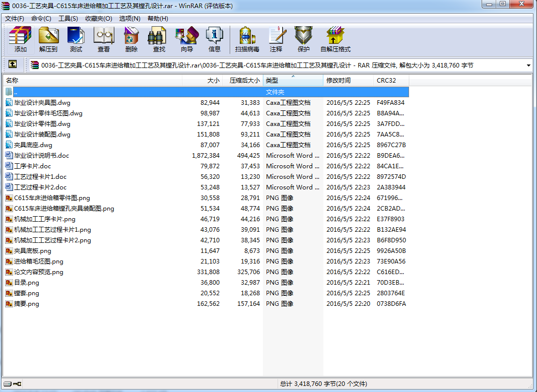This screenshot has height=392, width=537.
Task: Click status bar total 3,418,760 字节
Action: [323, 384]
